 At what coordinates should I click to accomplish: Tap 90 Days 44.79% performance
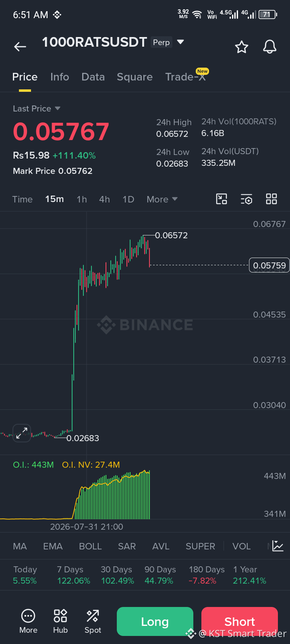pyautogui.click(x=160, y=575)
